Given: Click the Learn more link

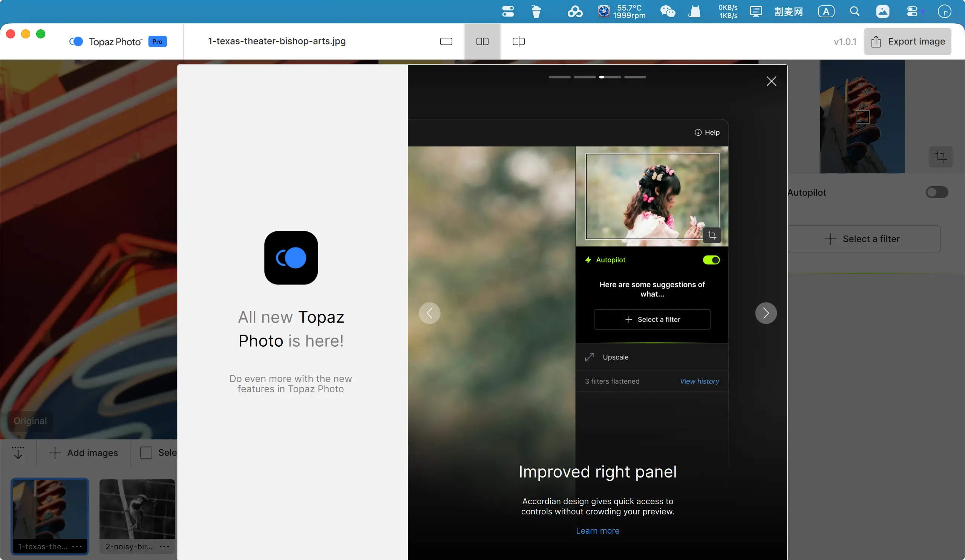Looking at the screenshot, I should tap(597, 531).
